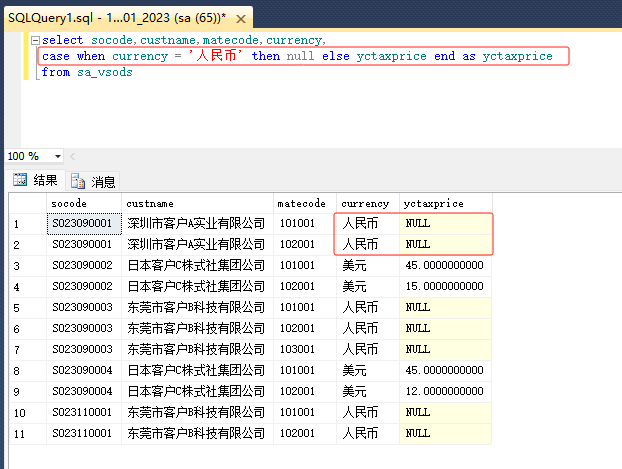Select the yctaxprice column header
The width and height of the screenshot is (622, 469).
445,203
